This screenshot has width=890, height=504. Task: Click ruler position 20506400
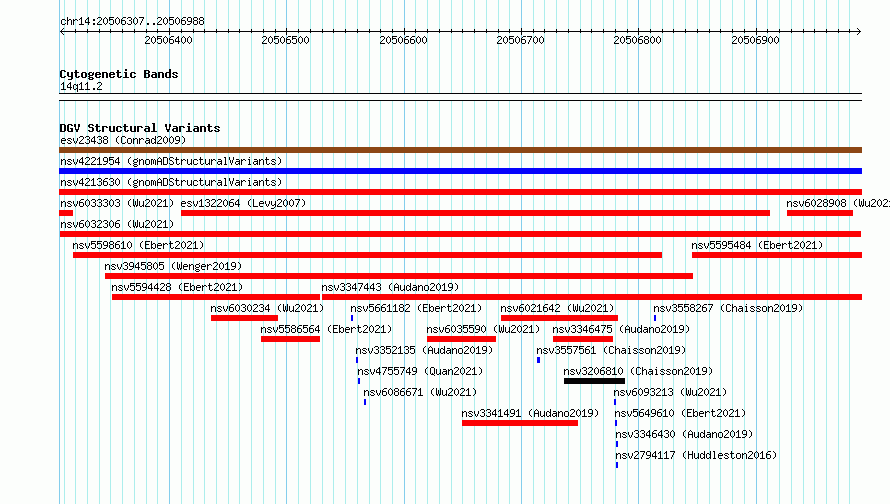click(168, 40)
